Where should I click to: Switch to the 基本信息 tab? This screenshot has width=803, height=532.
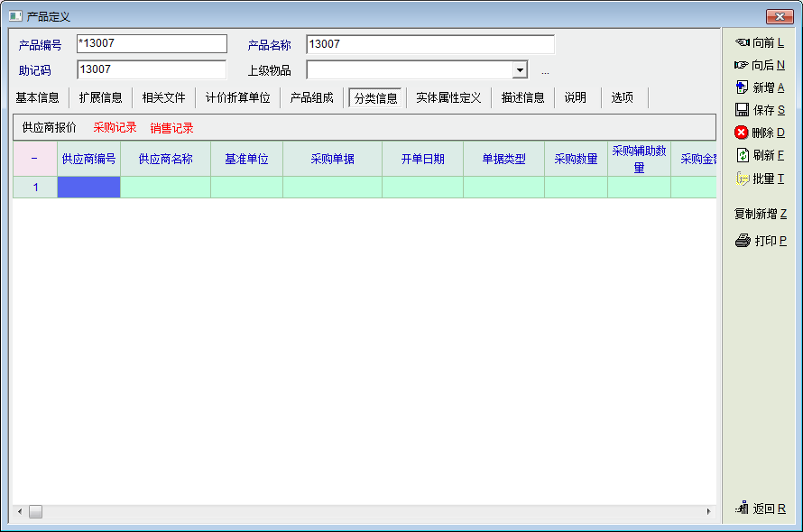38,97
